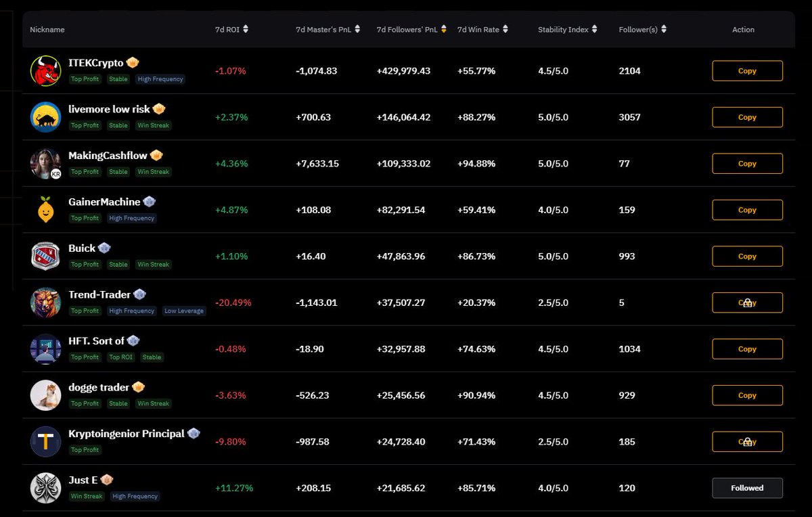The image size is (812, 517).
Task: Click High Frequency tag under ITEKCrypto
Action: point(160,79)
